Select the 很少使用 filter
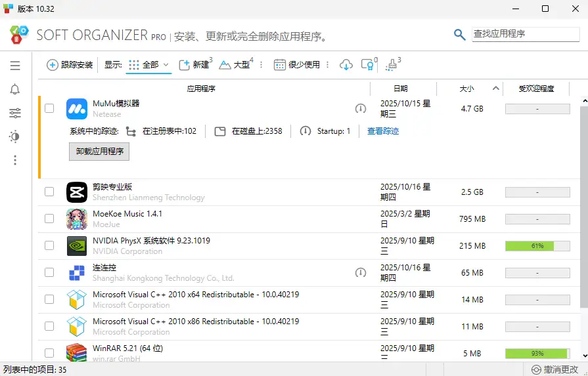 click(296, 65)
